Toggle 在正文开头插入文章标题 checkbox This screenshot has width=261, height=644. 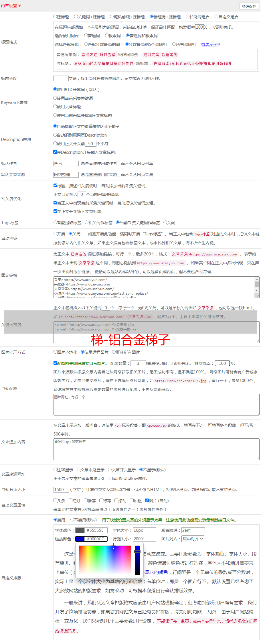(55, 211)
